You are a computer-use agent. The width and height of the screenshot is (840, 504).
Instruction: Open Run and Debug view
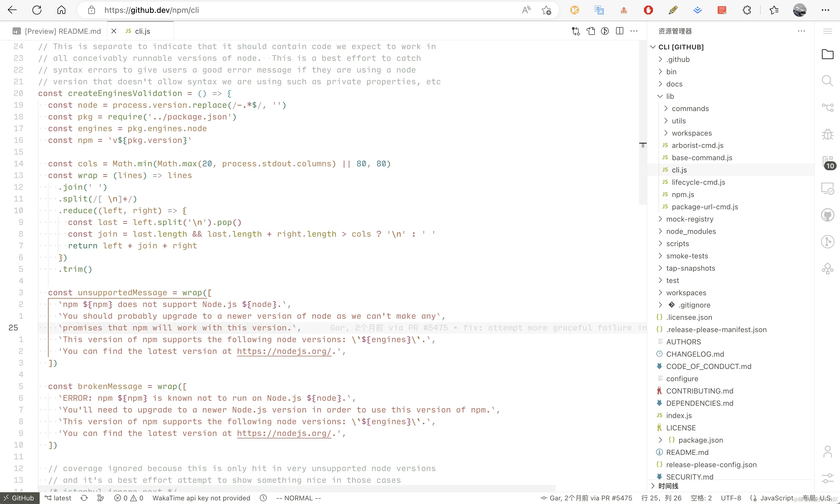[827, 135]
